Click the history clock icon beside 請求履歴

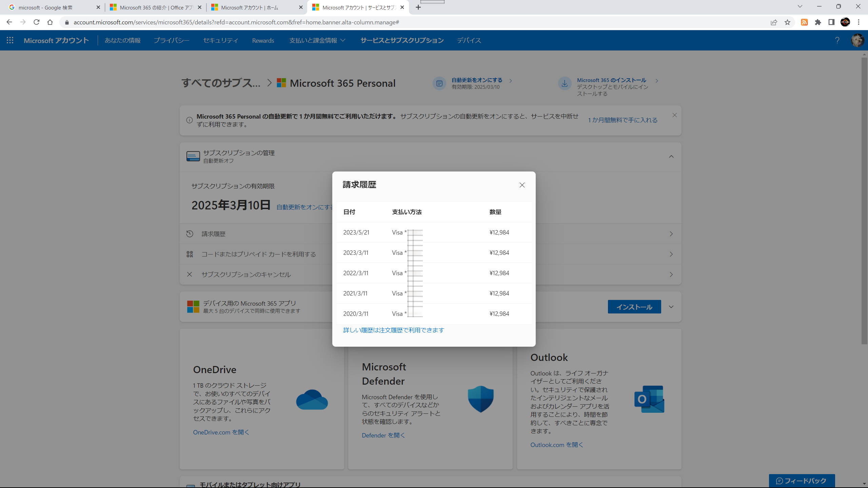point(190,234)
